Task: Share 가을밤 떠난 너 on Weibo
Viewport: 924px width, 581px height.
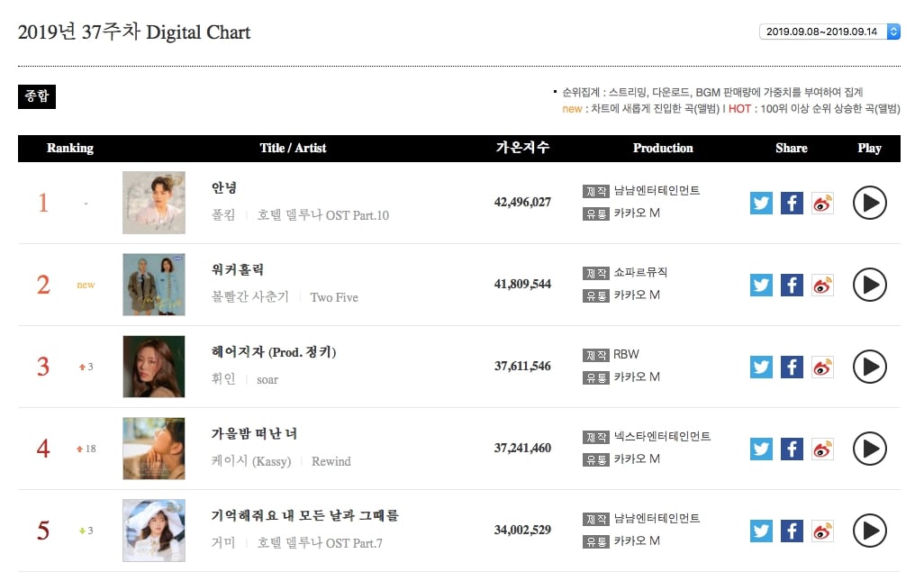Action: point(822,449)
